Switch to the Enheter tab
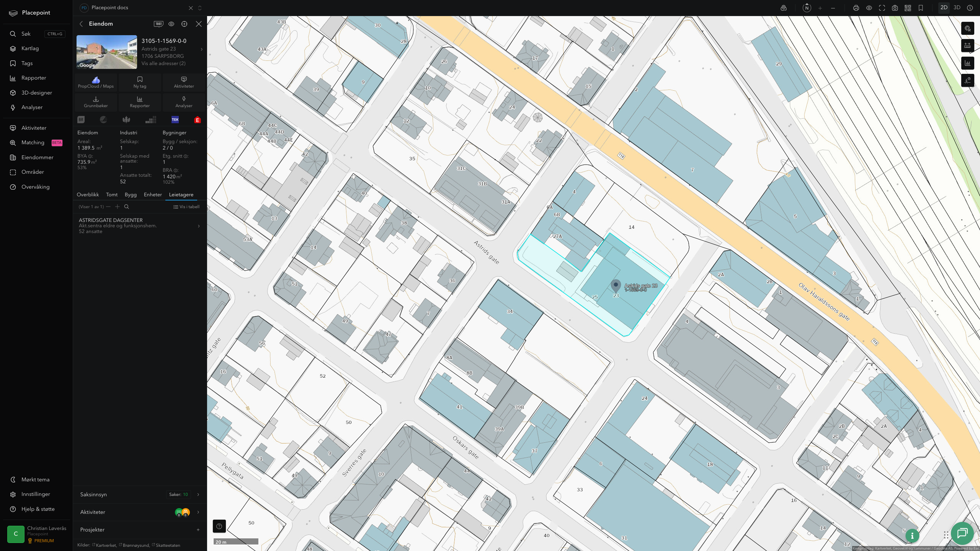This screenshot has width=980, height=551. point(153,195)
